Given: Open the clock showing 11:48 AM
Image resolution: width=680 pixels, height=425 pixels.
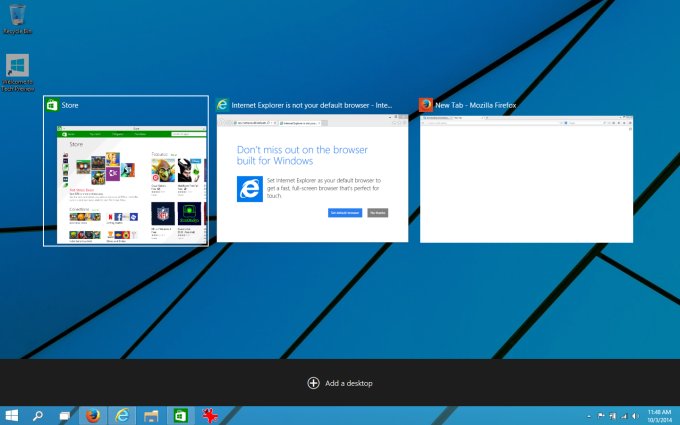Looking at the screenshot, I should click(x=659, y=415).
